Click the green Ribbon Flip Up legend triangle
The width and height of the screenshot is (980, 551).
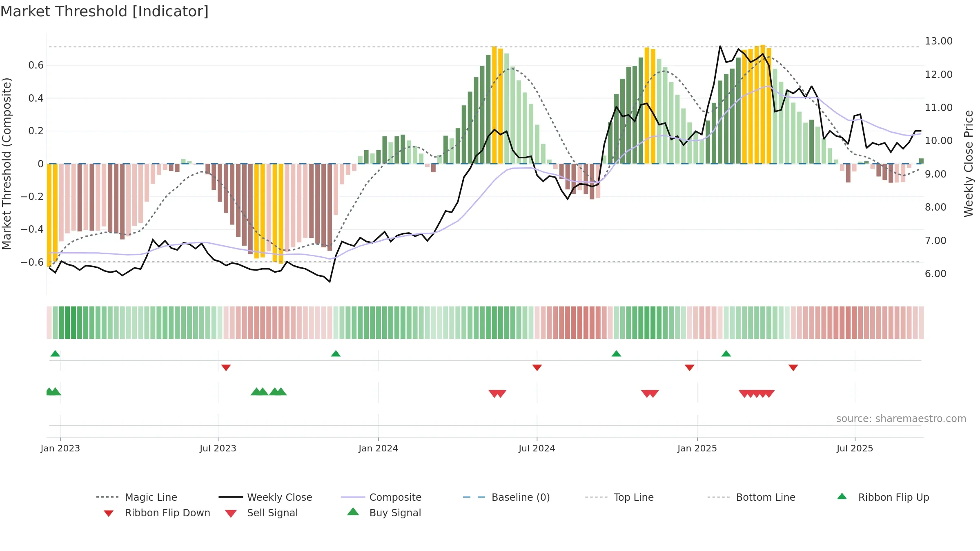[842, 496]
